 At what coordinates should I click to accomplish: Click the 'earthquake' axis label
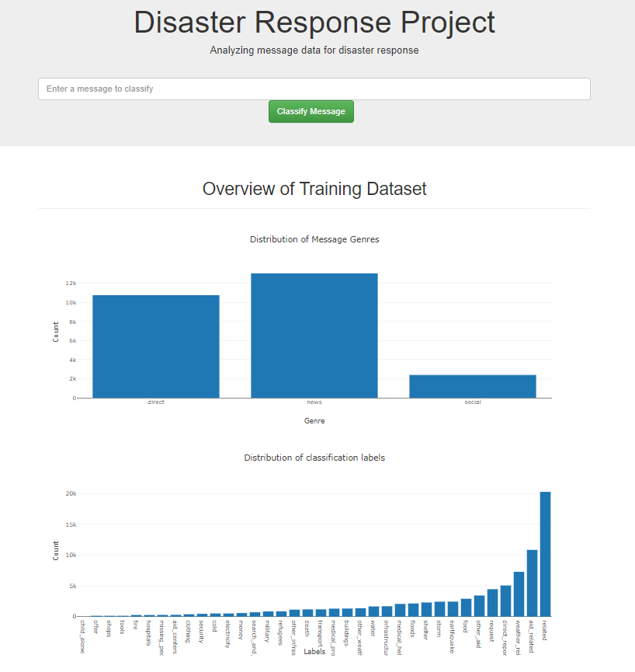(452, 636)
